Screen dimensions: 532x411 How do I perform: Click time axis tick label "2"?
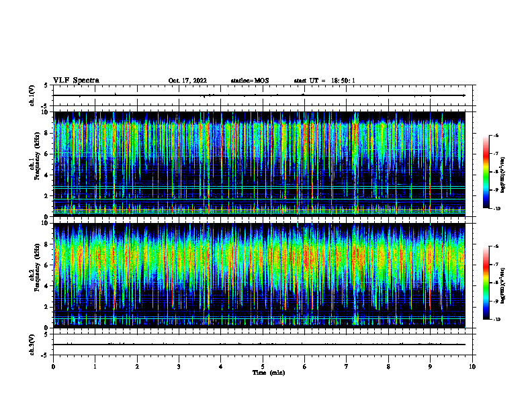pyautogui.click(x=137, y=367)
